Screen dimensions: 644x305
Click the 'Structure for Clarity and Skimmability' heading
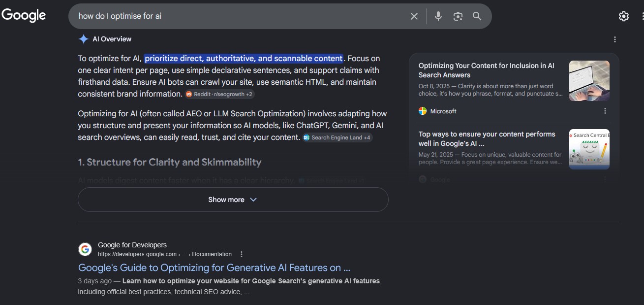(x=170, y=162)
